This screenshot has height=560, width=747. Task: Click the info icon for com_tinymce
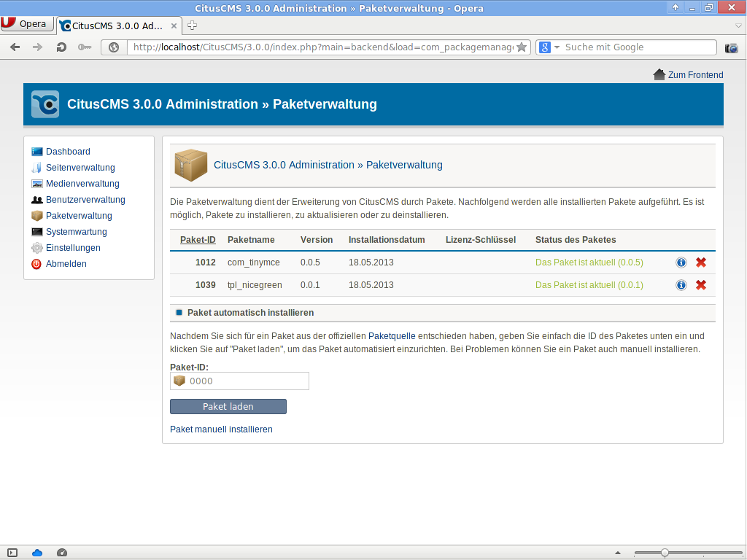click(681, 262)
